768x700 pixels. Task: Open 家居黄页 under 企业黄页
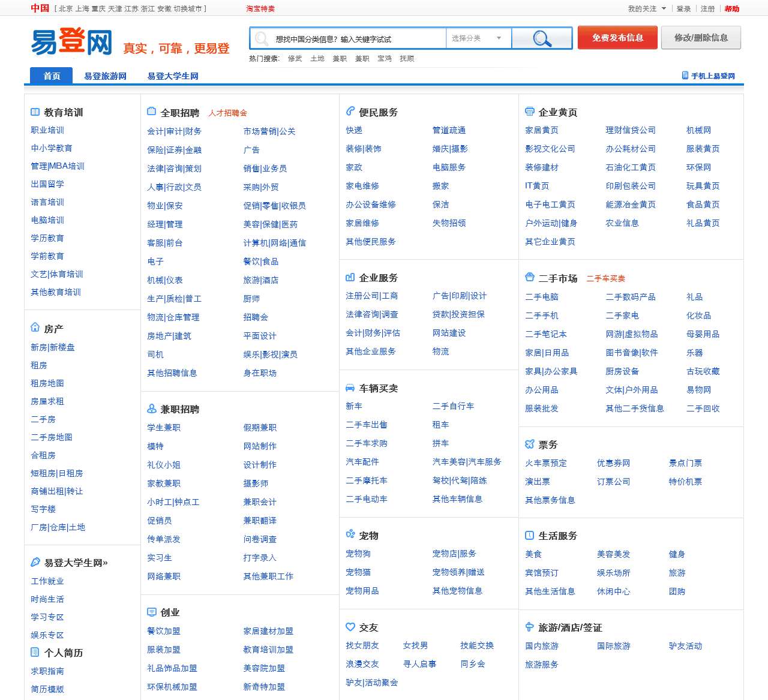pos(542,130)
